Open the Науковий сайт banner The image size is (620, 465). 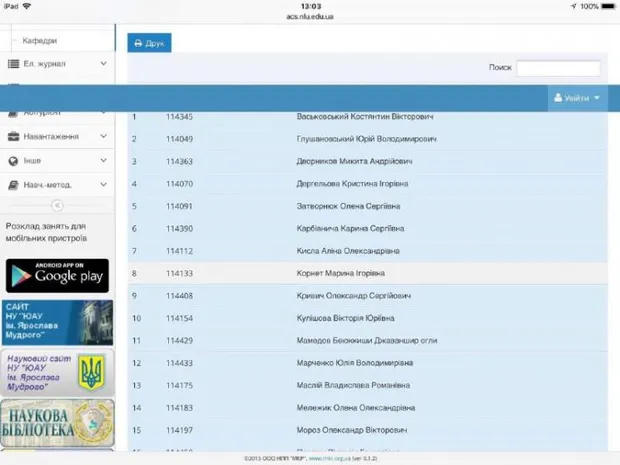pyautogui.click(x=57, y=371)
